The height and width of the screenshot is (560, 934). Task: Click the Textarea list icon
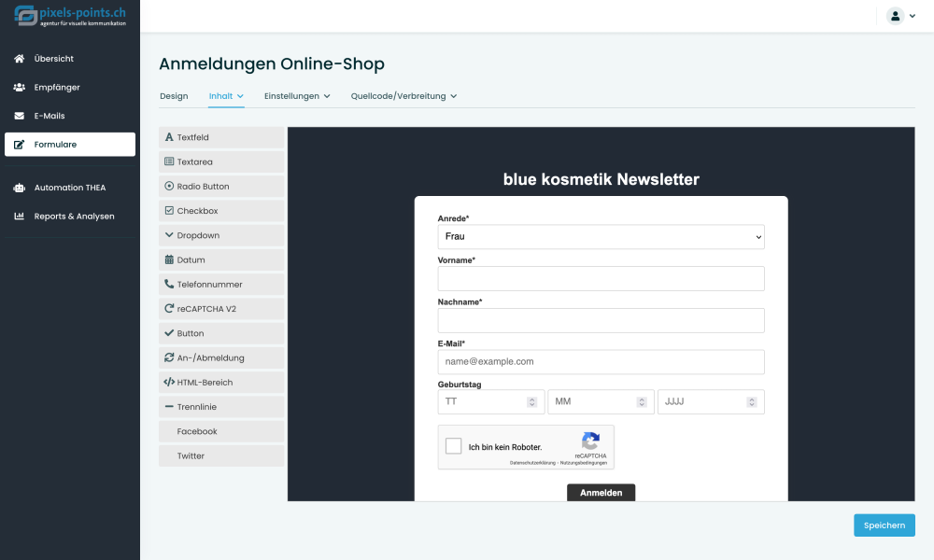(x=169, y=161)
